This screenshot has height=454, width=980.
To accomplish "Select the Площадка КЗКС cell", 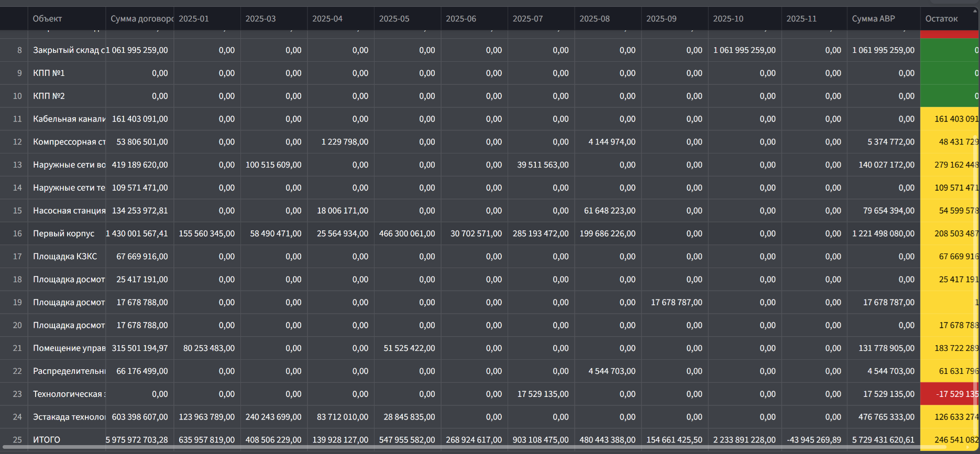I will click(65, 257).
